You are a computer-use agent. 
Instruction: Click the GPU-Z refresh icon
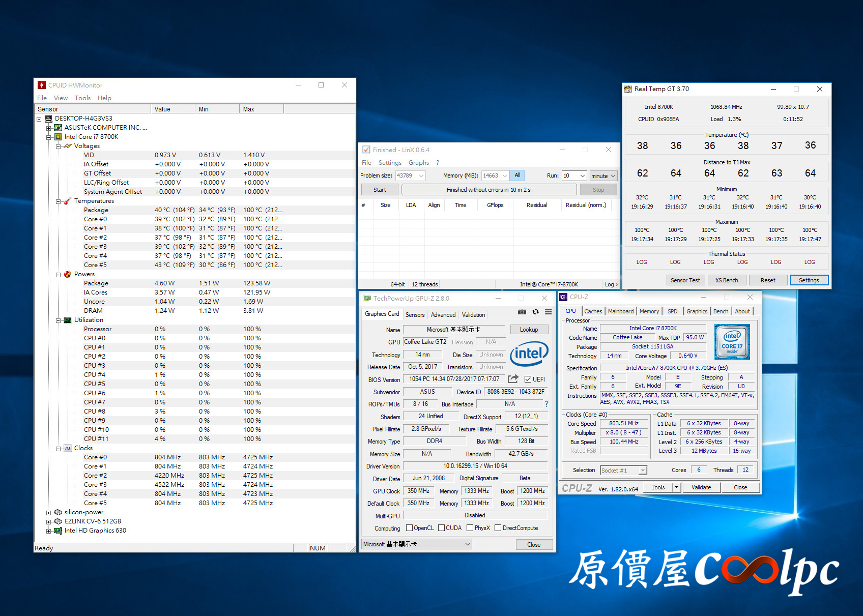[x=535, y=312]
